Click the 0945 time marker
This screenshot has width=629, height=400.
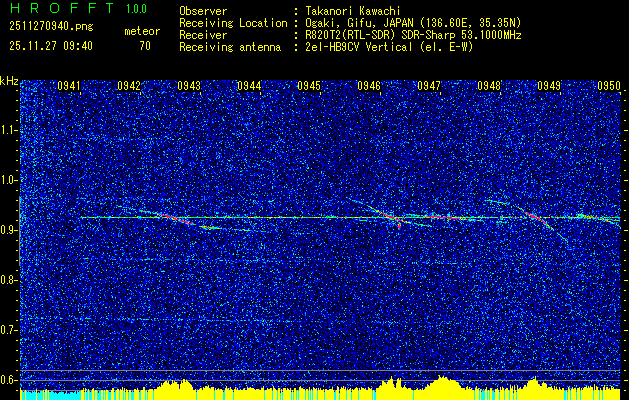309,86
